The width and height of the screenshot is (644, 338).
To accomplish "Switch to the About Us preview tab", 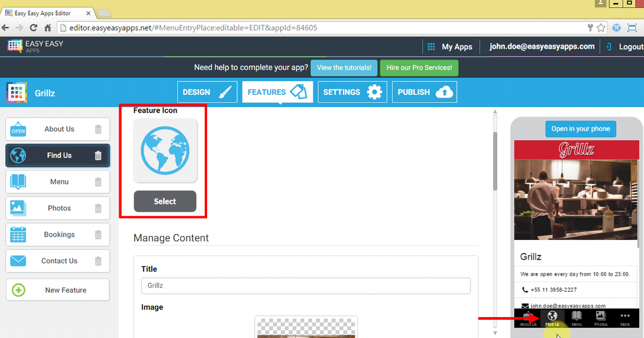I will coord(528,318).
